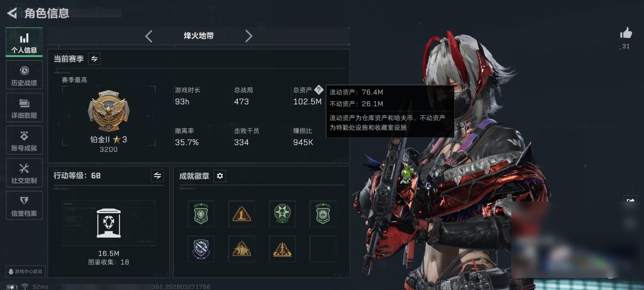Screen dimensions: 644x290
Task: Open the 历史战绩 sidebar tab
Action: (24, 75)
